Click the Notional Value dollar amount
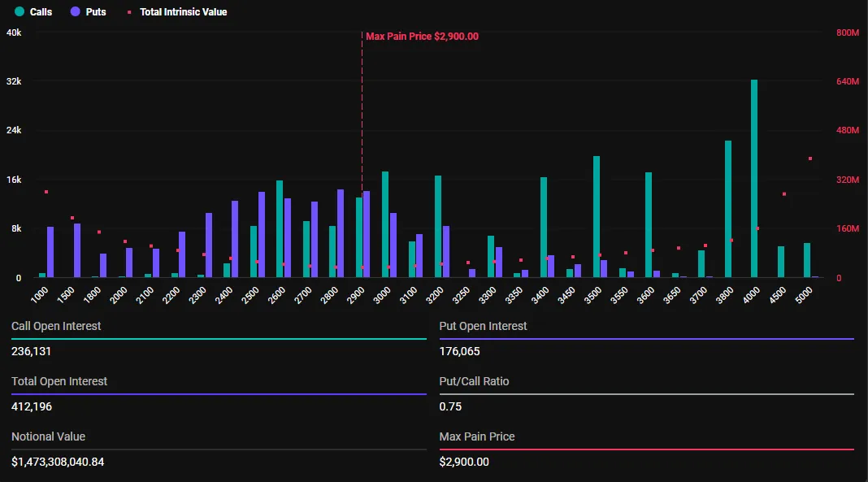Viewport: 868px width, 482px height. coord(58,462)
